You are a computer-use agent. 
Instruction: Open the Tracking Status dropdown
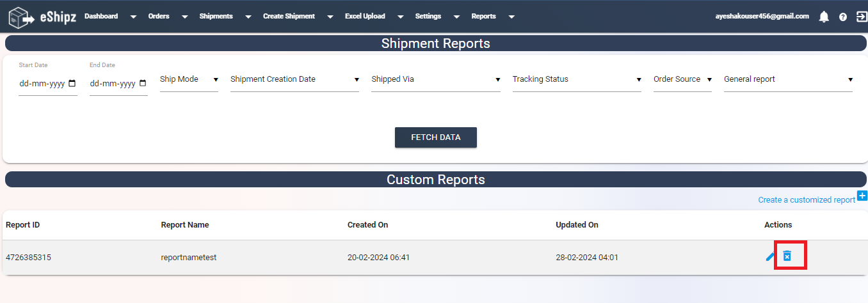pos(577,80)
